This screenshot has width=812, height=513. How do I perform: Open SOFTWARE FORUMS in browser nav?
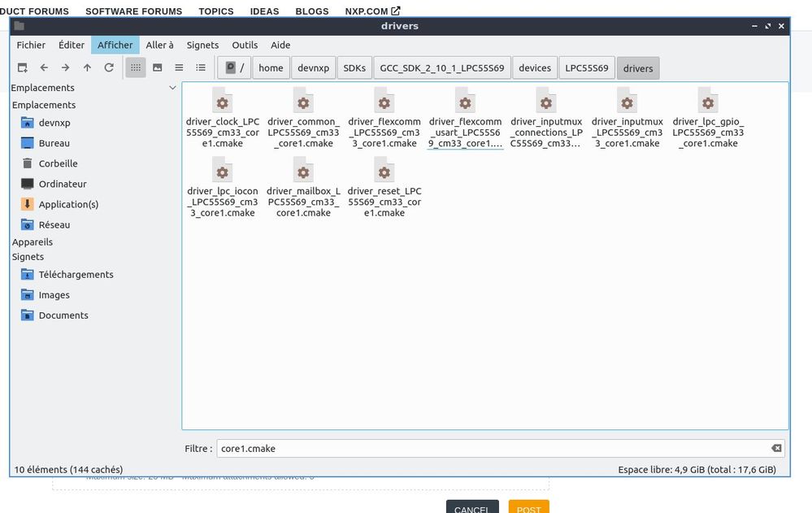(133, 11)
